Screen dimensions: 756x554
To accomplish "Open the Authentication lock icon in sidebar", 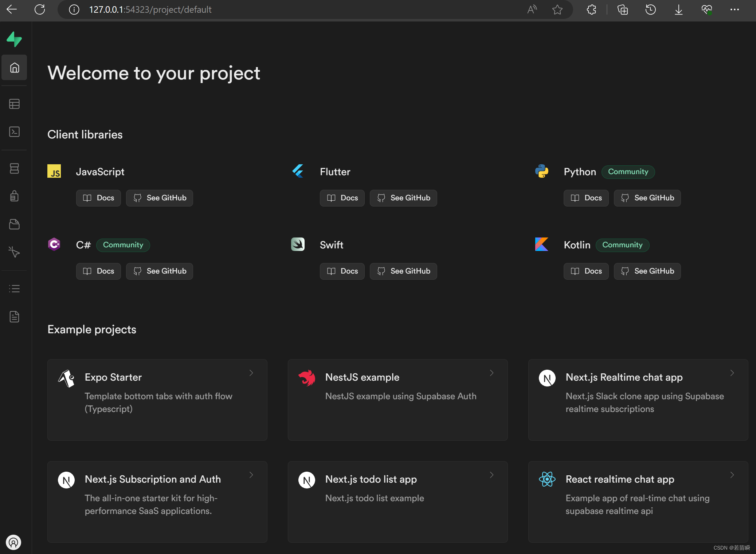I will pos(14,196).
